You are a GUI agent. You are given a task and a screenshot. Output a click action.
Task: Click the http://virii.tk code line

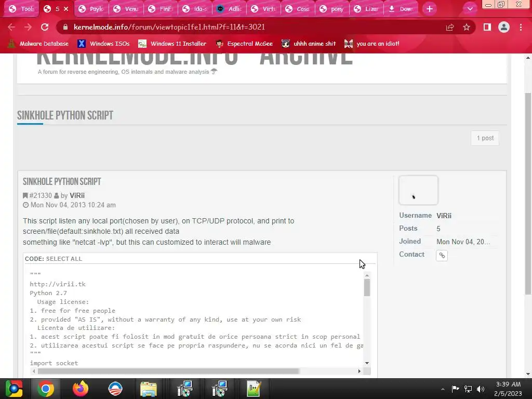point(58,284)
